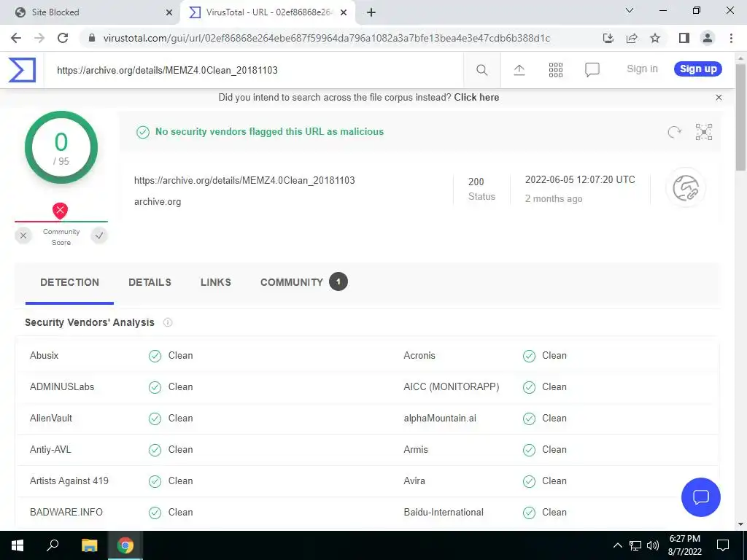Click the Sign in link
The image size is (747, 560).
pyautogui.click(x=642, y=69)
